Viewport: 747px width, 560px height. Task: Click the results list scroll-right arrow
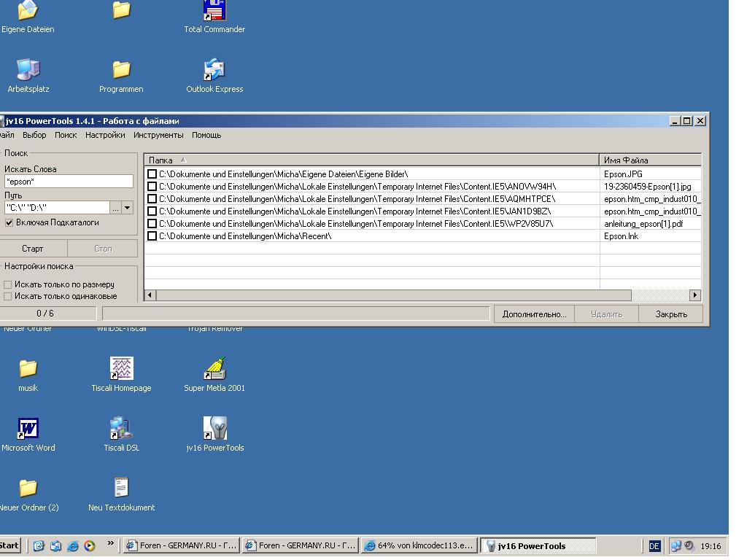pyautogui.click(x=695, y=295)
